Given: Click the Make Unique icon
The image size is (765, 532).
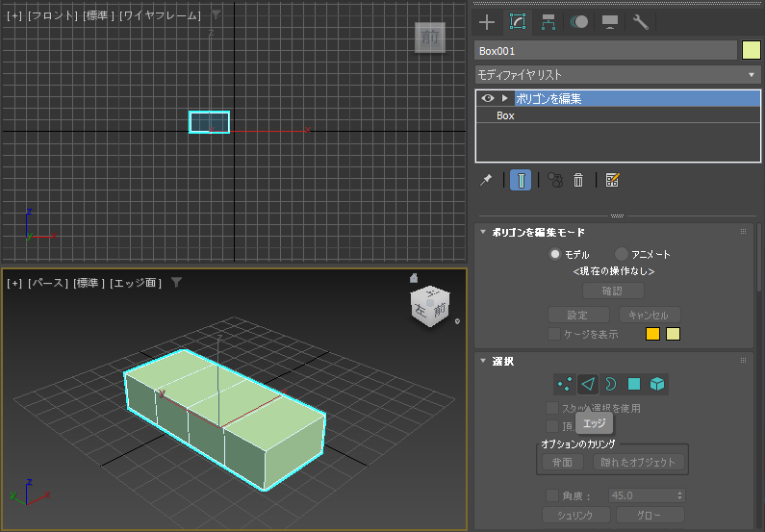Looking at the screenshot, I should 555,180.
